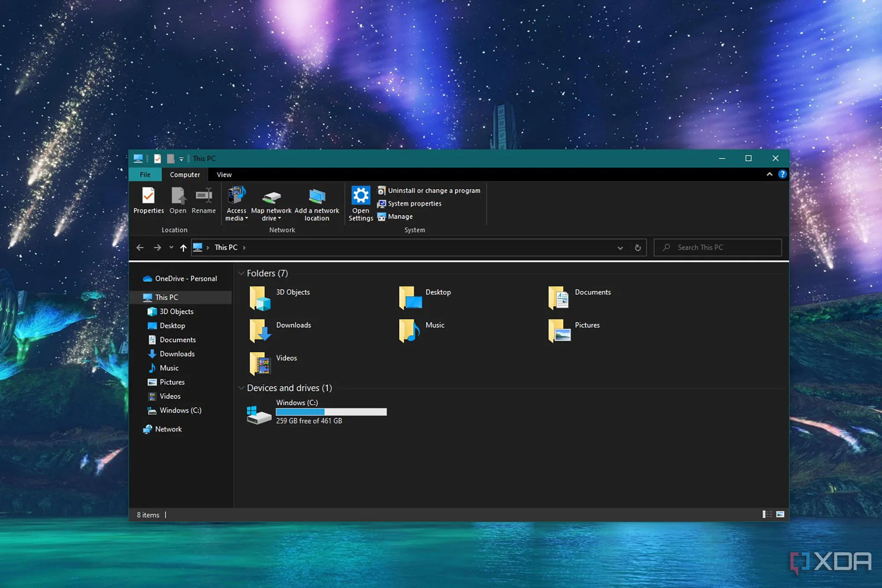Viewport: 882px width, 588px height.
Task: Collapse the Folders (7) group
Action: 241,273
